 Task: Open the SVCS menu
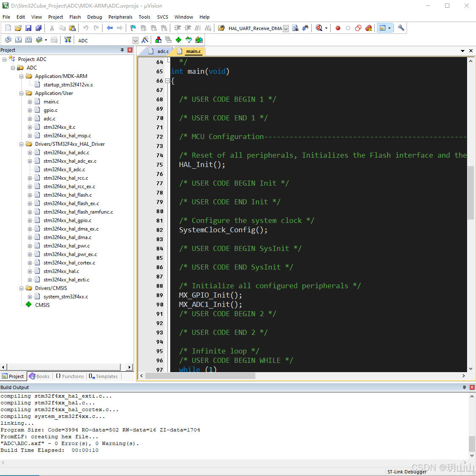pyautogui.click(x=163, y=17)
